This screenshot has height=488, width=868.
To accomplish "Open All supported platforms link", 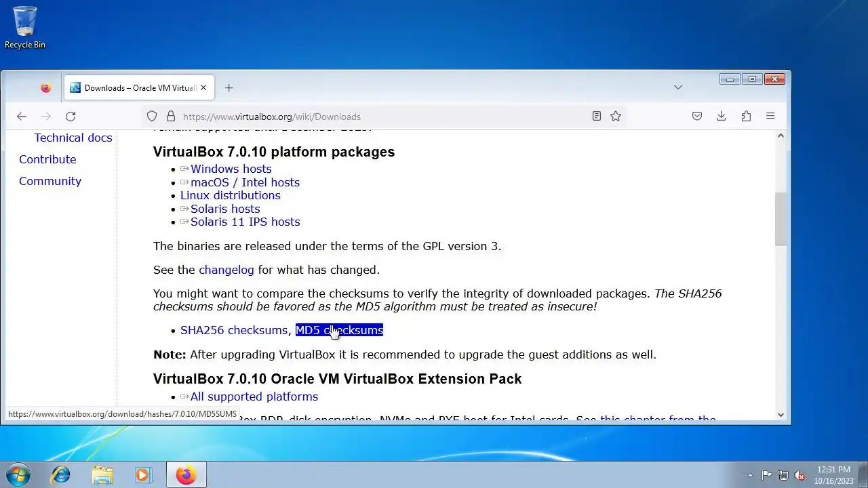I will click(x=254, y=396).
